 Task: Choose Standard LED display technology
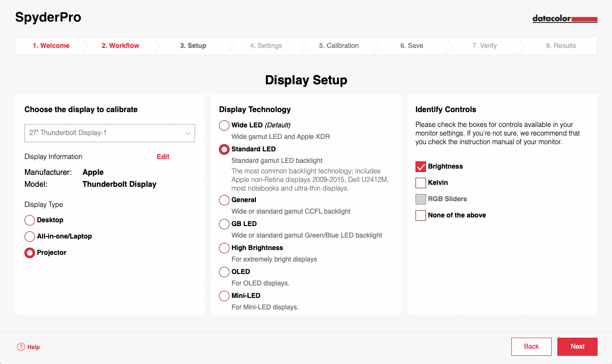[x=224, y=149]
